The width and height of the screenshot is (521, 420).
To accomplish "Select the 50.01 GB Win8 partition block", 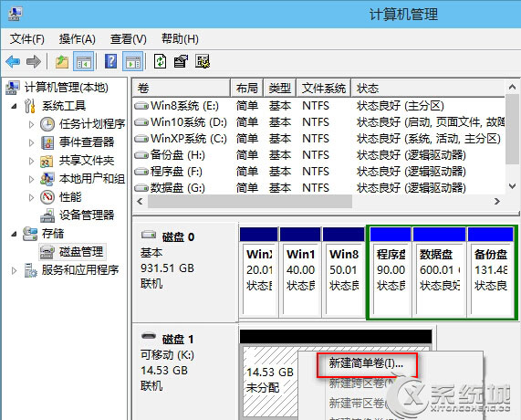I will coord(344,272).
